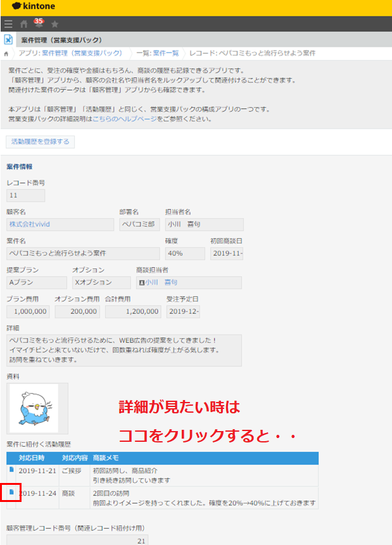The image size is (392, 545).
Task: Open the hamburger menu icon
Action: (x=8, y=24)
